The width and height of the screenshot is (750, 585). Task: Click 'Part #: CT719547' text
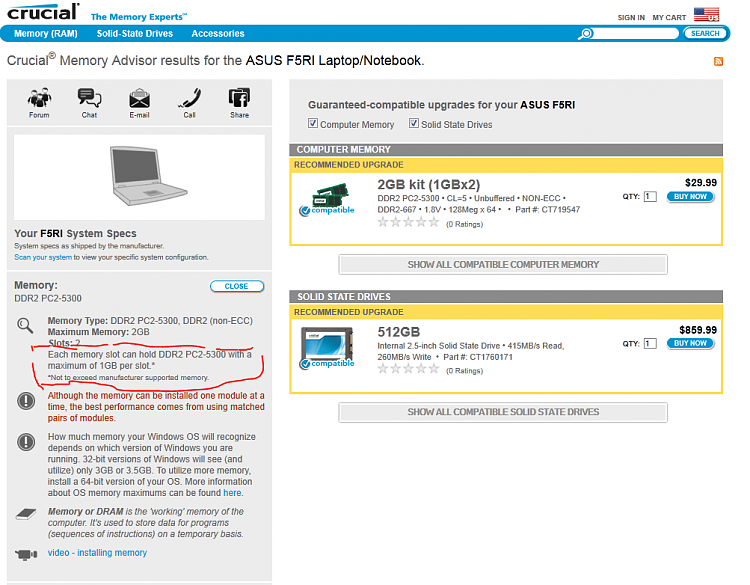[547, 210]
